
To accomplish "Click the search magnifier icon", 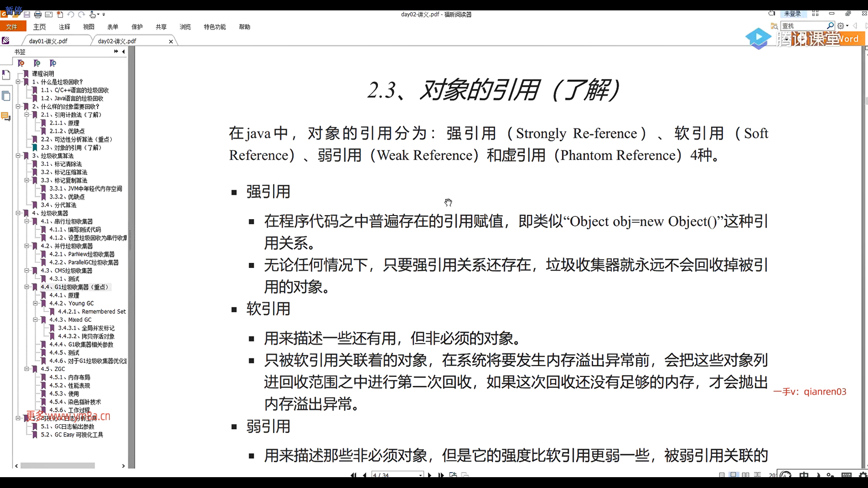I will click(830, 26).
